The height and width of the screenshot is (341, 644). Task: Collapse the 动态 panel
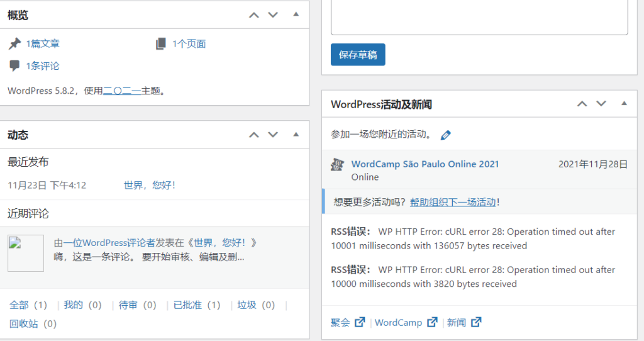(x=296, y=135)
